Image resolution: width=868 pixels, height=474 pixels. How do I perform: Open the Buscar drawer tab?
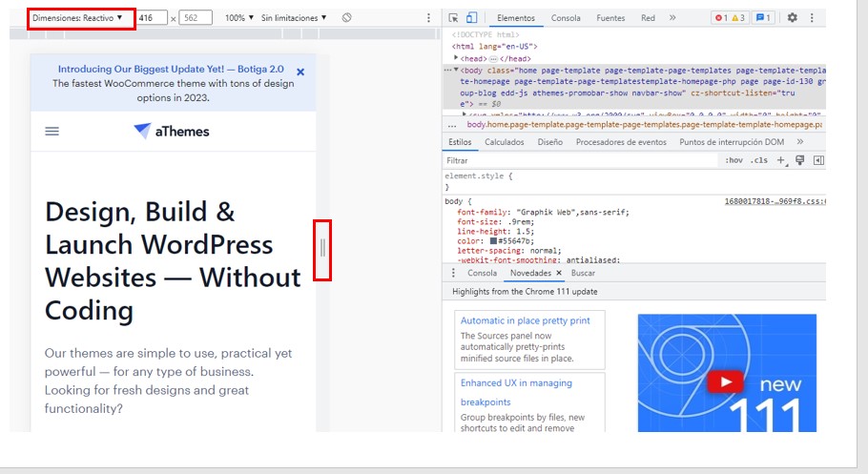pos(583,273)
